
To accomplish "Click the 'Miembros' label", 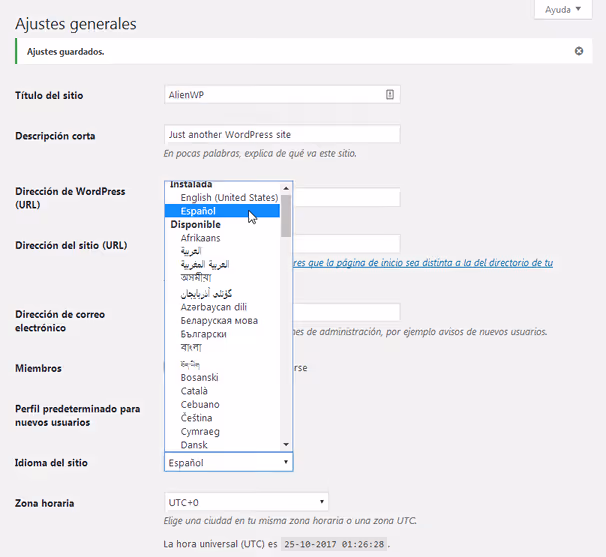I will [x=38, y=368].
